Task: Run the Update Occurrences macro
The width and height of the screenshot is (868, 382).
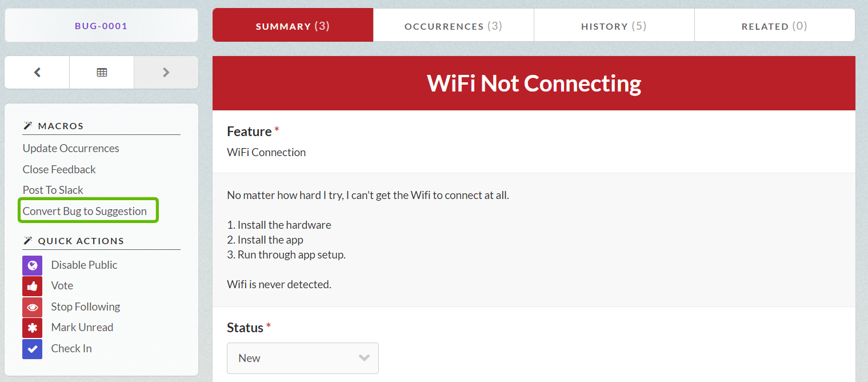Action: pyautogui.click(x=71, y=148)
